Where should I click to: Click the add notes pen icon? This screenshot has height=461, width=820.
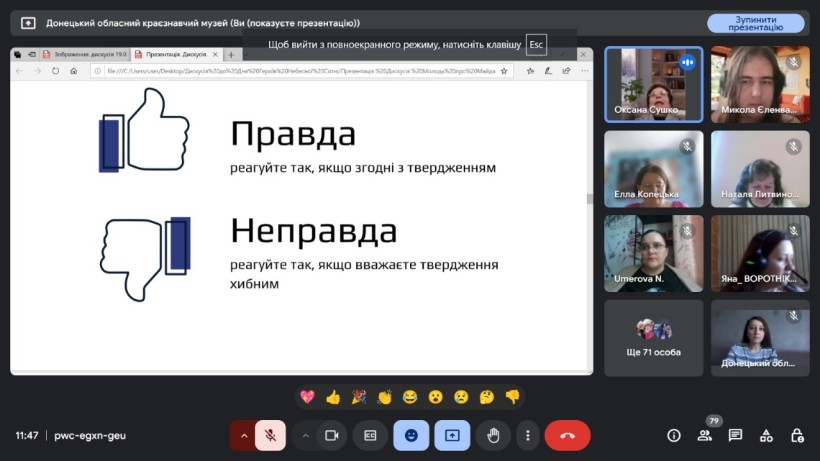click(x=548, y=71)
